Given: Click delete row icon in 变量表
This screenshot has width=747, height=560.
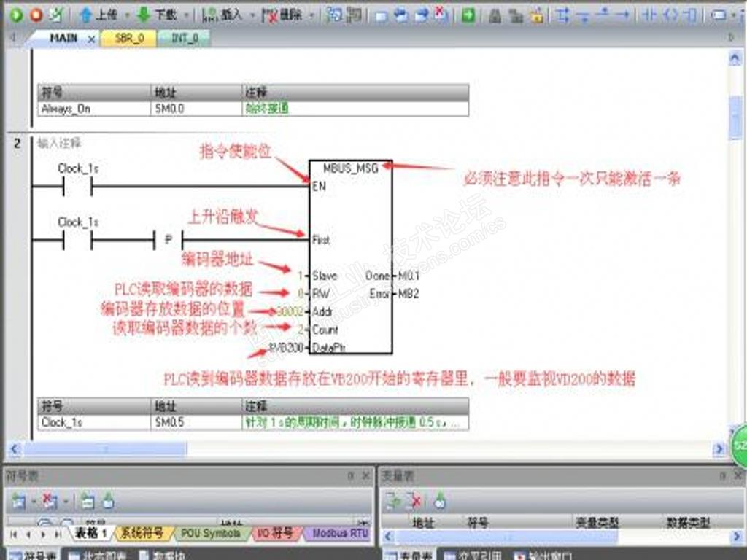Looking at the screenshot, I should [414, 501].
